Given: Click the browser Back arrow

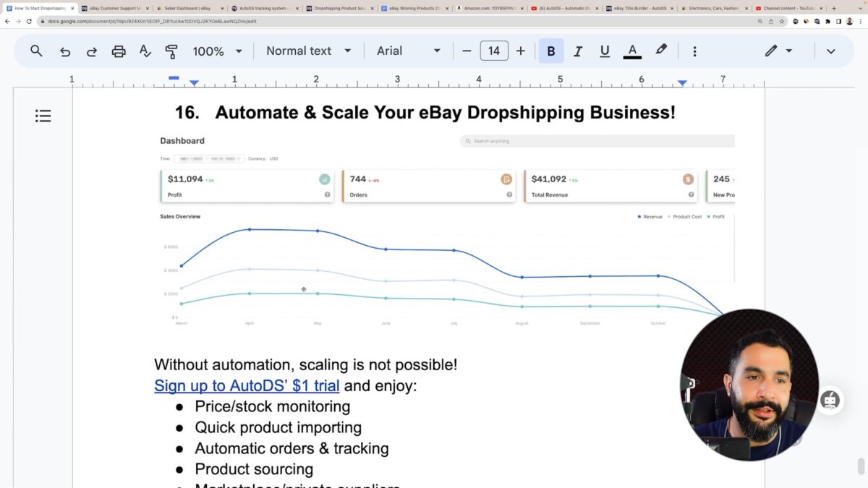Looking at the screenshot, I should [x=7, y=22].
